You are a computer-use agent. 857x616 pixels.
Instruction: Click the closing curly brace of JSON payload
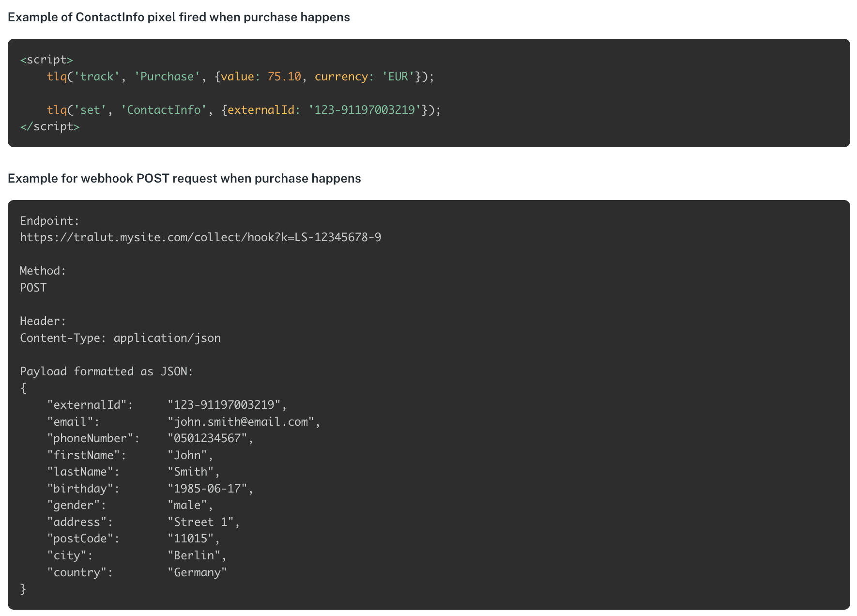pyautogui.click(x=23, y=589)
